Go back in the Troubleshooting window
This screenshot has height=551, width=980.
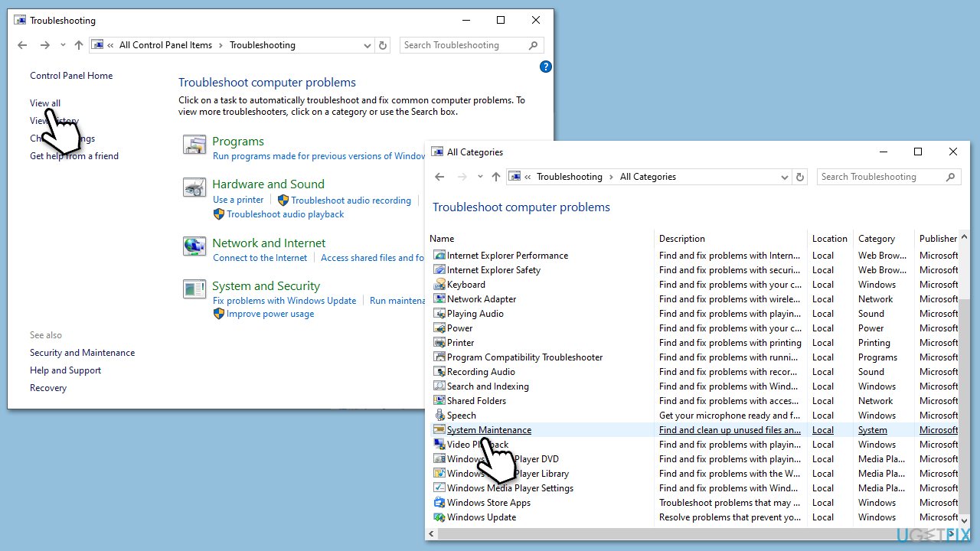pos(22,45)
